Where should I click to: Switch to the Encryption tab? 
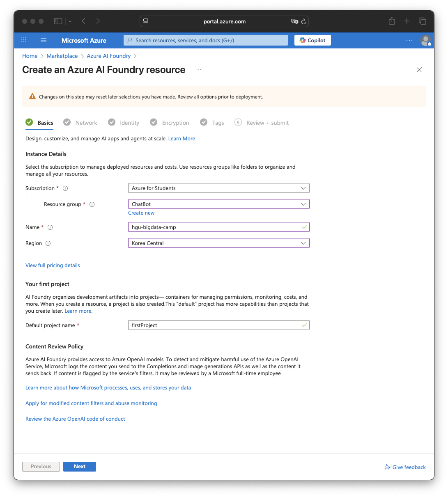170,123
